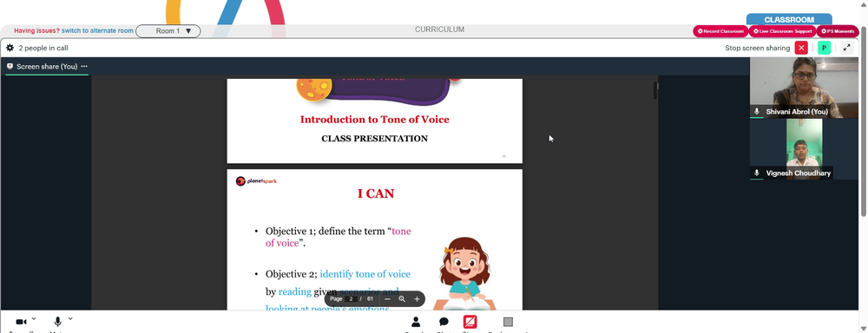This screenshot has width=868, height=333.
Task: Zoom in the PDF with plus
Action: tap(417, 299)
